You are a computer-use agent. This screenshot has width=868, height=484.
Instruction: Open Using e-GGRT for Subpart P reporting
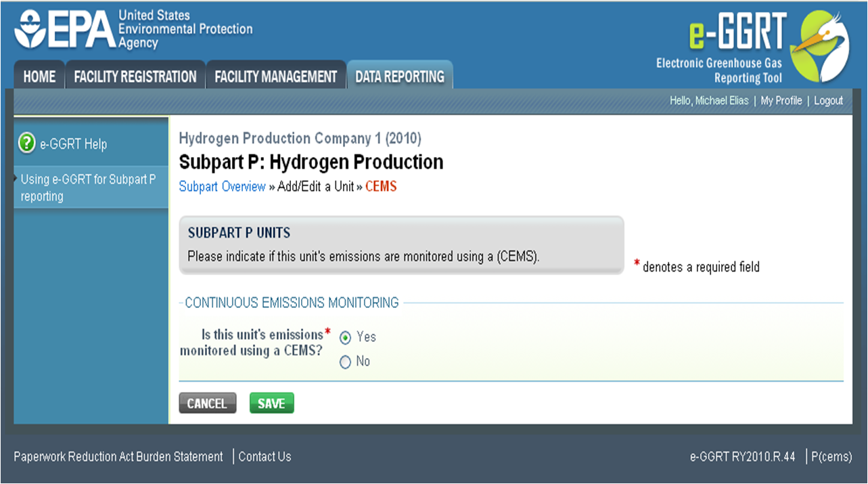click(x=88, y=188)
